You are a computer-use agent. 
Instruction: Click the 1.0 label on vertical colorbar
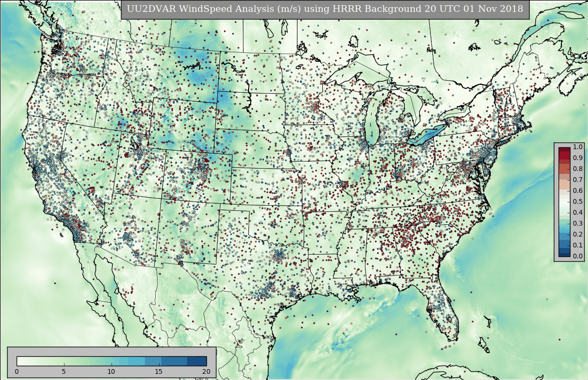coord(578,147)
